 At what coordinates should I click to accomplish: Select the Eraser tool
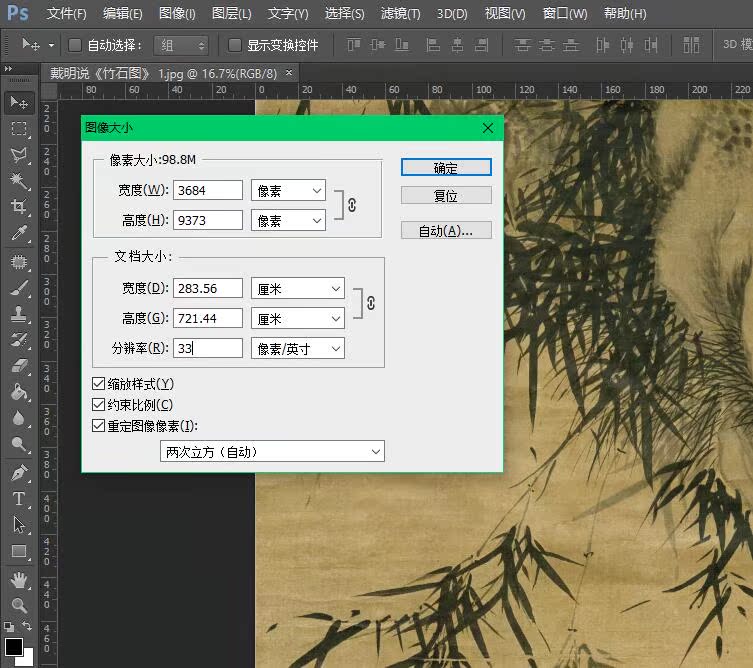tap(19, 366)
